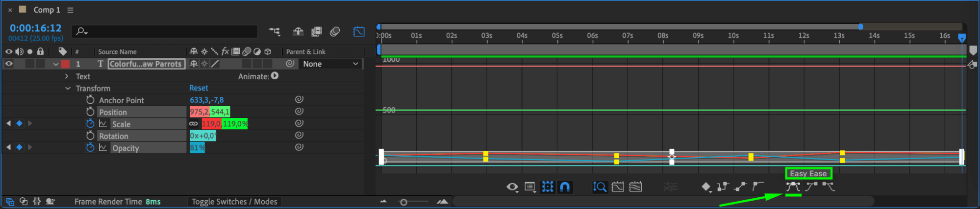The height and width of the screenshot is (209, 980).
Task: Toggle Scale constrain proportions link
Action: coord(194,124)
